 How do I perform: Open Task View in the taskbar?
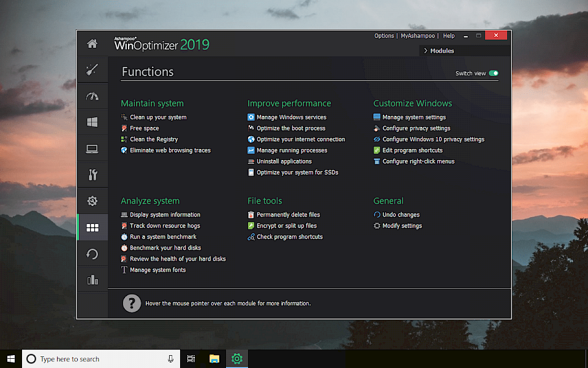pos(191,359)
